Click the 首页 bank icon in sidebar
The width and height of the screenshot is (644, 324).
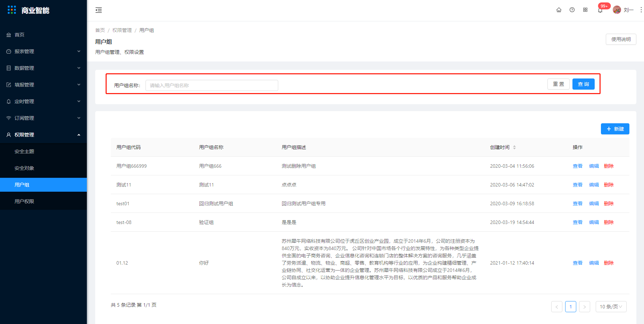pyautogui.click(x=9, y=35)
